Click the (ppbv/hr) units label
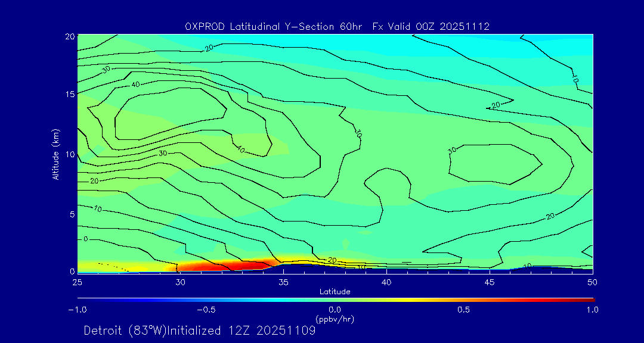644x343 pixels. [x=335, y=319]
